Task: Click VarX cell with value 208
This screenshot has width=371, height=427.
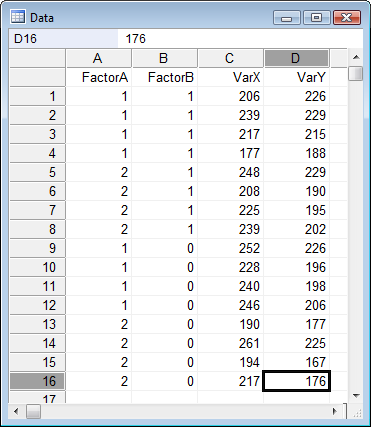Action: pos(231,191)
